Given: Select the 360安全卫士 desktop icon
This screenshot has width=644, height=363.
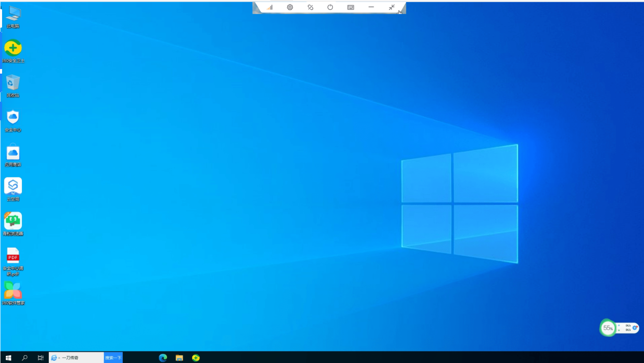Looking at the screenshot, I should coord(13,51).
